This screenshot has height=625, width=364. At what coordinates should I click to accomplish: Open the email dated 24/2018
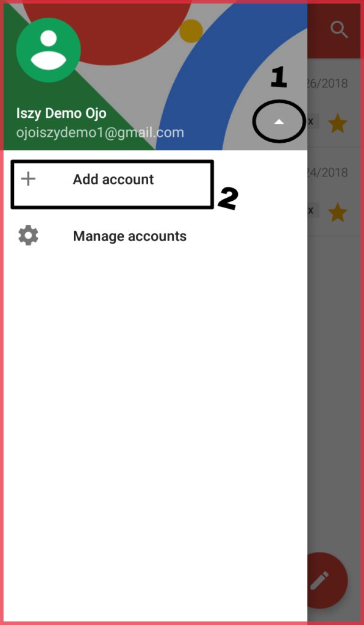pos(336,191)
